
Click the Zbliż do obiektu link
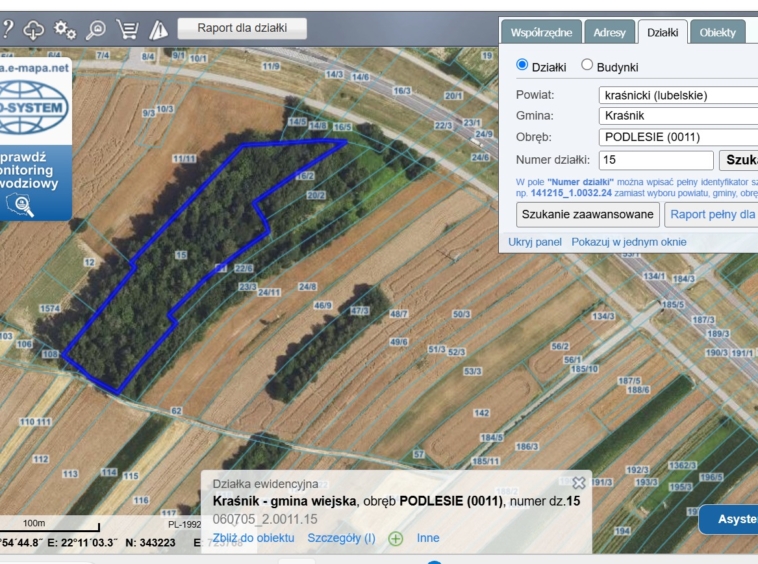(253, 538)
